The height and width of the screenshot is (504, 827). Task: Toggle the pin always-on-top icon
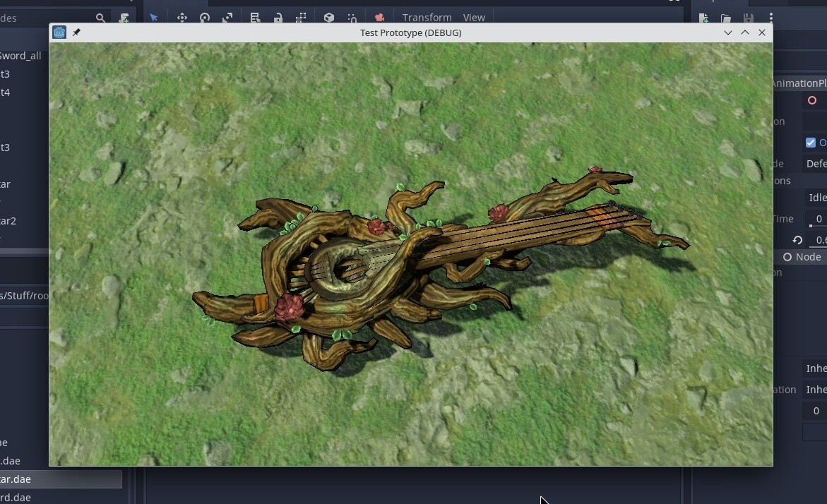coord(76,32)
